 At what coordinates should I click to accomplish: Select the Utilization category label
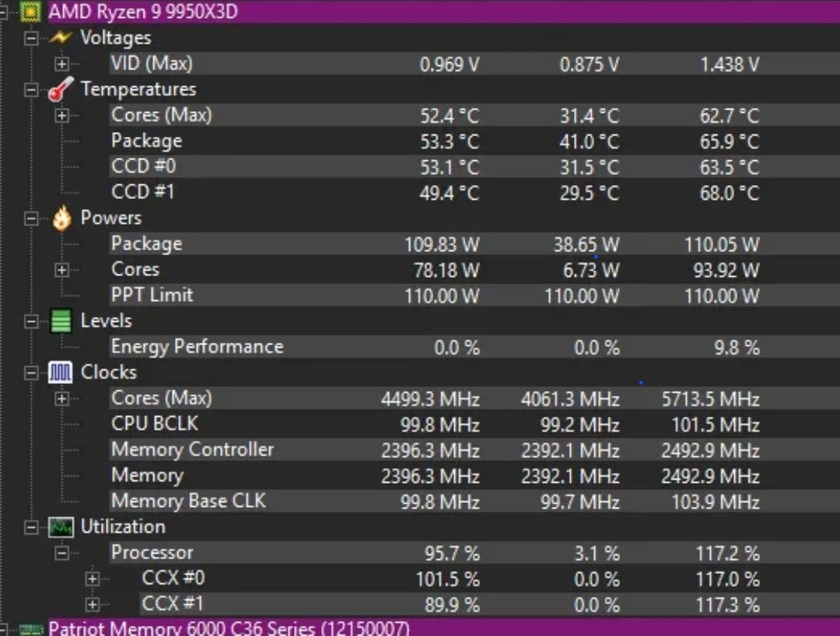(x=123, y=527)
